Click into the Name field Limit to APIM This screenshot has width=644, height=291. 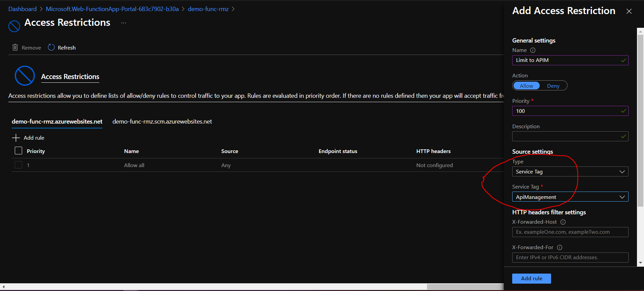click(x=570, y=60)
